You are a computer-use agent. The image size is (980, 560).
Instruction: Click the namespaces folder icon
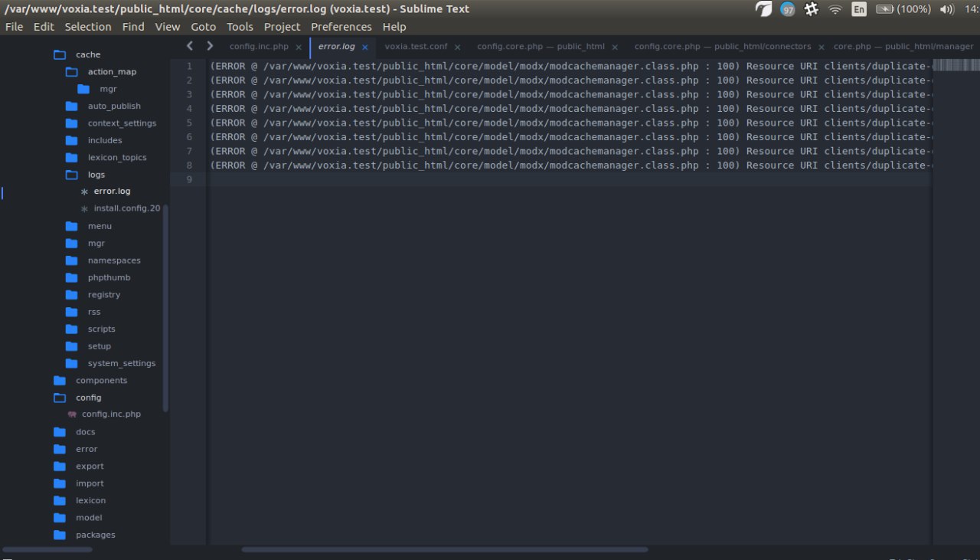(x=72, y=260)
